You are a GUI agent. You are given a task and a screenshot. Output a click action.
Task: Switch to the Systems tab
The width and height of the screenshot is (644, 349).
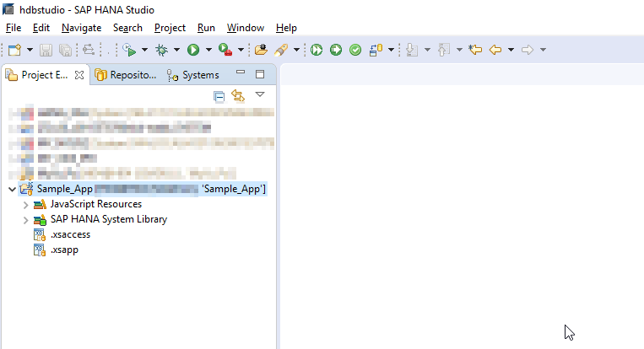[193, 75]
